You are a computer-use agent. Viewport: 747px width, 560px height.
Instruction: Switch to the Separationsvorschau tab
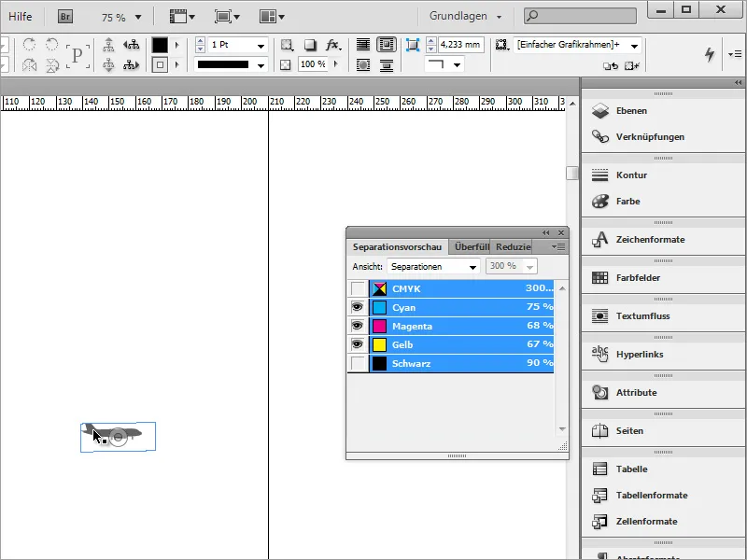pyautogui.click(x=398, y=247)
